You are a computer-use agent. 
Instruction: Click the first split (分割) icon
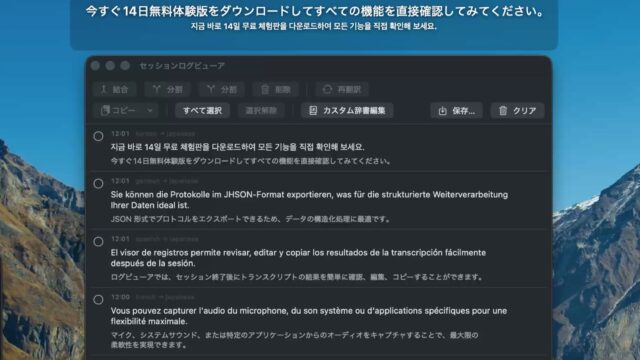click(x=156, y=89)
